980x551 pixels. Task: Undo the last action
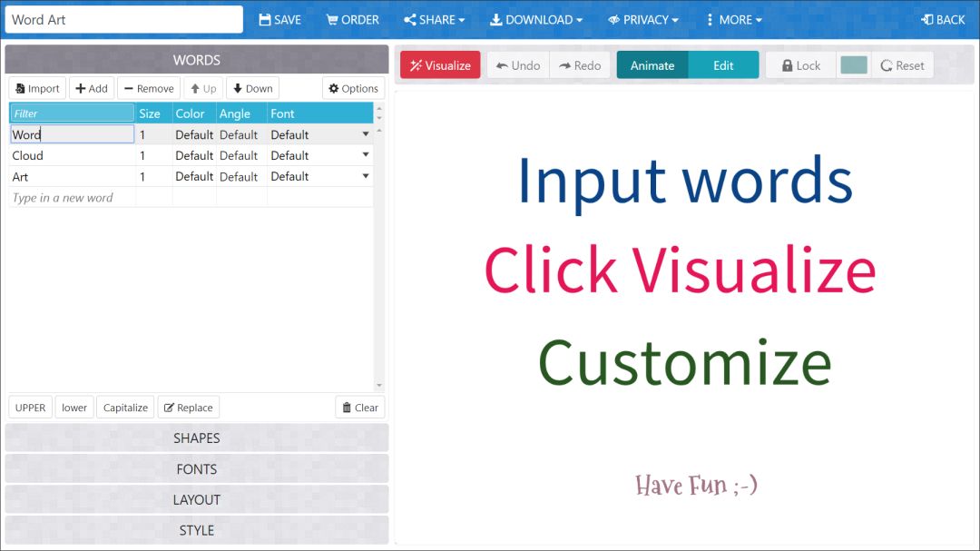point(518,65)
